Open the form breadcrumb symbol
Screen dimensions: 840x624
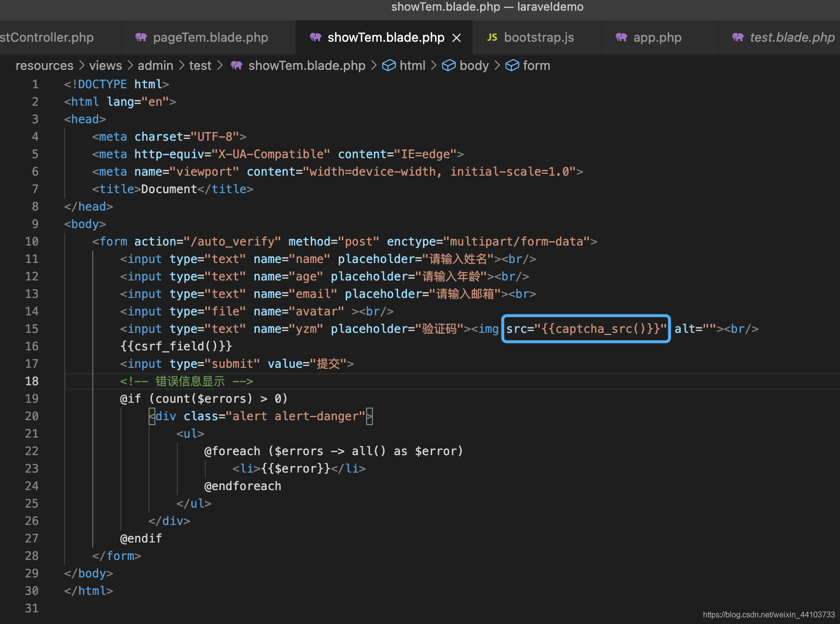tap(537, 66)
